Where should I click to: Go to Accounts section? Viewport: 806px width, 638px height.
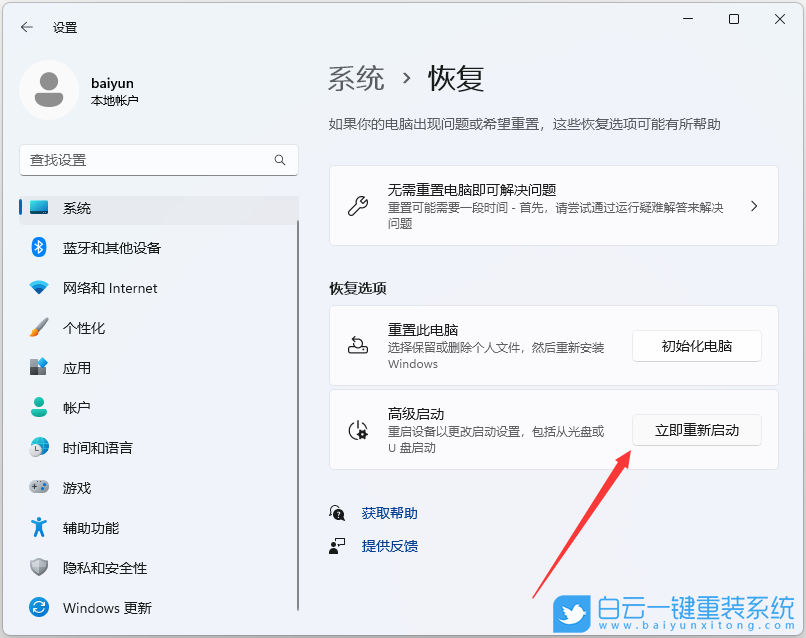click(77, 408)
